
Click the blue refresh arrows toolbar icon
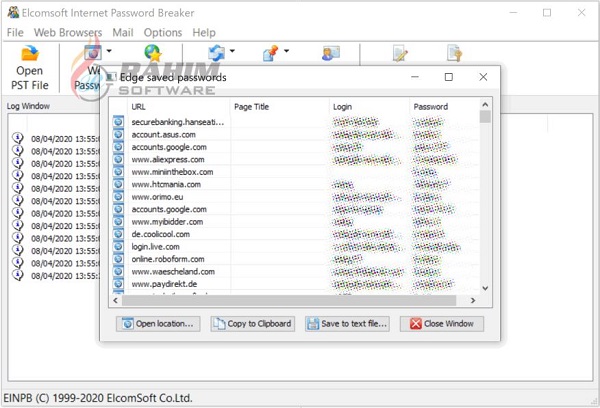tap(216, 53)
